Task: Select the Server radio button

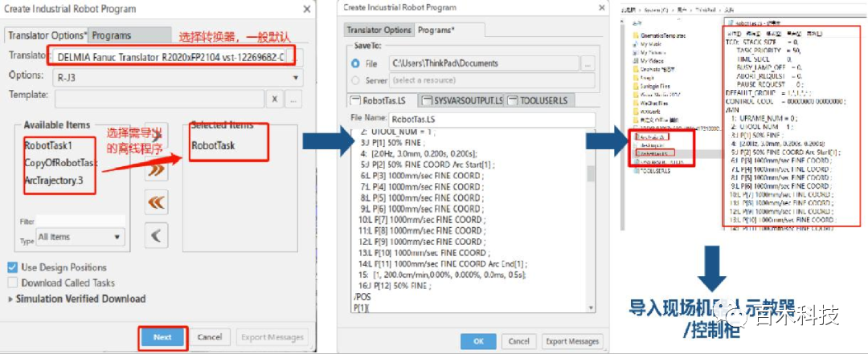Action: point(356,80)
